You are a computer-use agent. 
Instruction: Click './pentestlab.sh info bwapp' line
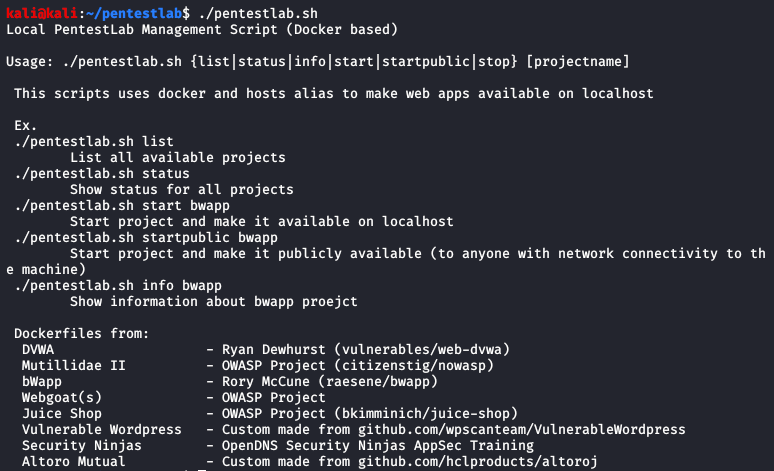coord(118,286)
